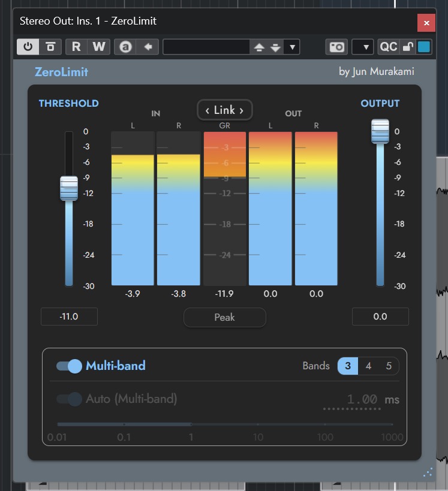This screenshot has height=491, width=448.
Task: Click the Threshold slider handle
Action: 69,188
